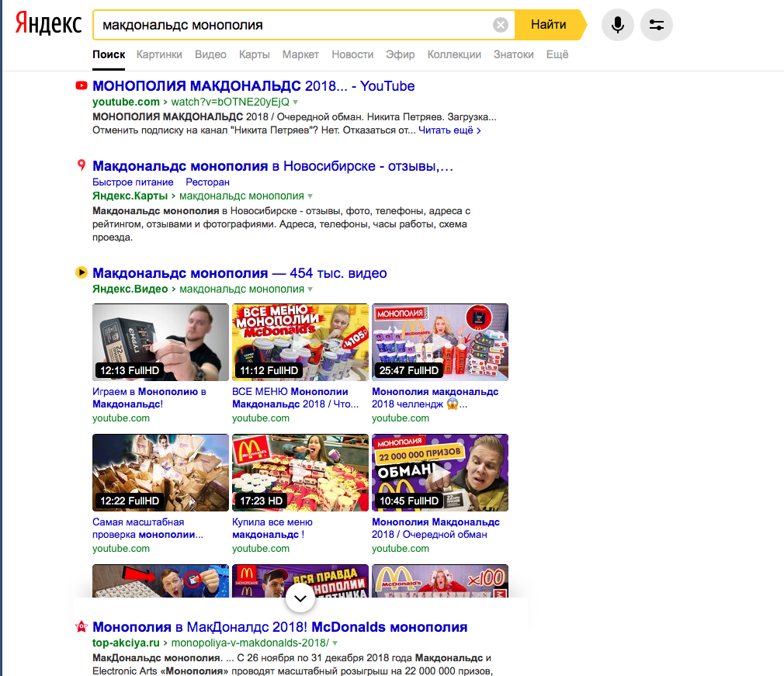Click the Yandex logo
Viewport: 784px width, 676px height.
(48, 23)
